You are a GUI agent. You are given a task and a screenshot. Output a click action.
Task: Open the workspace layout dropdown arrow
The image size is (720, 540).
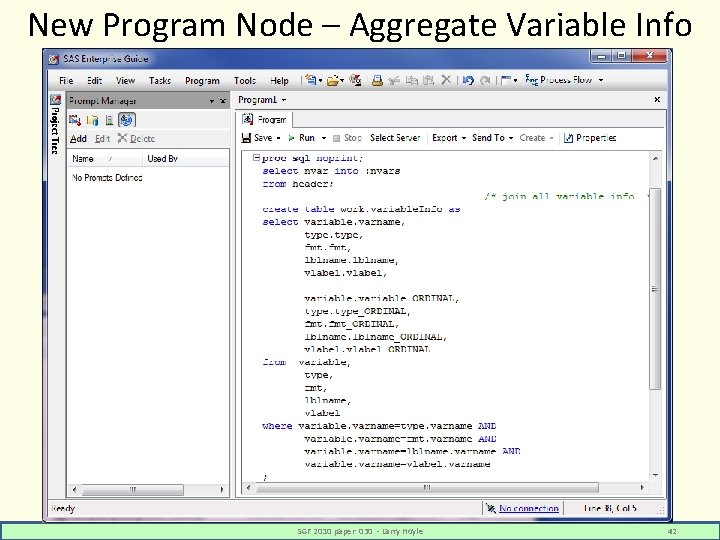(x=515, y=80)
